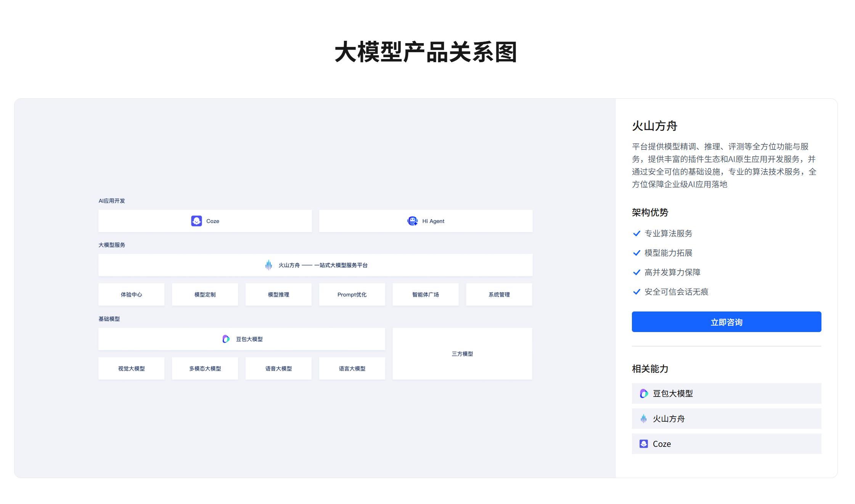Select 火山方舟 一站式大模型服务平台 bar
This screenshot has width=855, height=504.
(315, 265)
